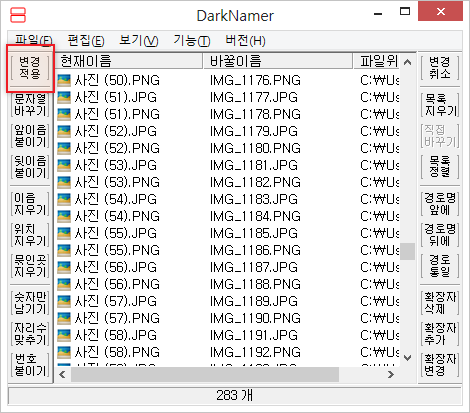Select new name IMG_1185.JPG
This screenshot has height=413, width=470.
click(x=254, y=233)
